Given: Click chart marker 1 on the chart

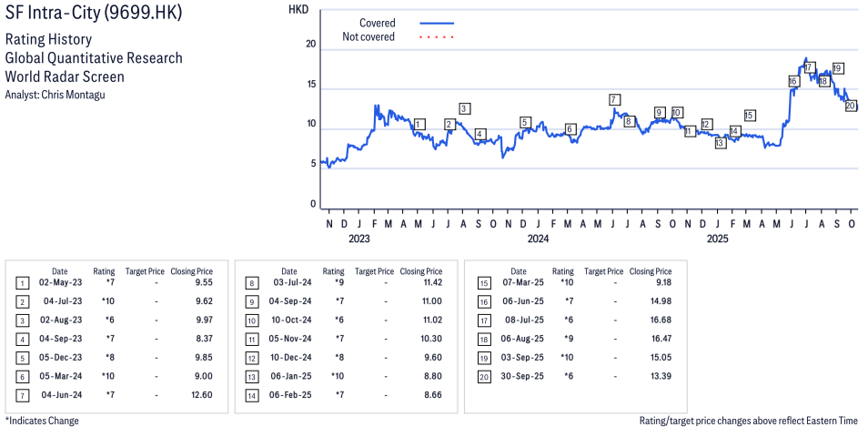Looking at the screenshot, I should pos(419,124).
